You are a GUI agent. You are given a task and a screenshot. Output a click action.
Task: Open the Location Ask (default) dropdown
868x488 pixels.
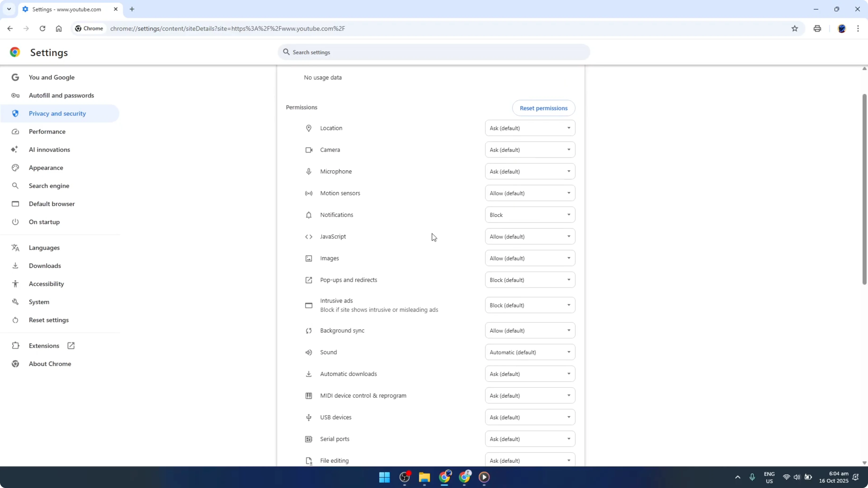tap(529, 128)
